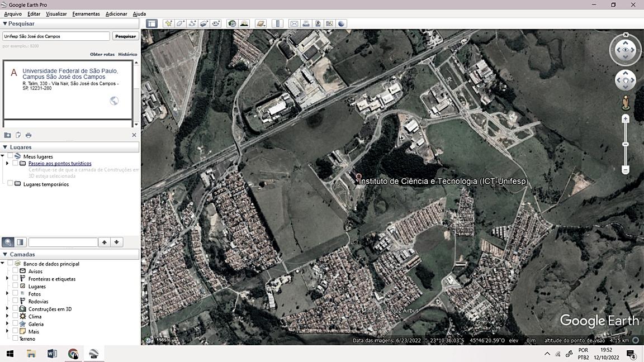Click the Move joystick hand control
644x362 pixels.
(x=625, y=80)
